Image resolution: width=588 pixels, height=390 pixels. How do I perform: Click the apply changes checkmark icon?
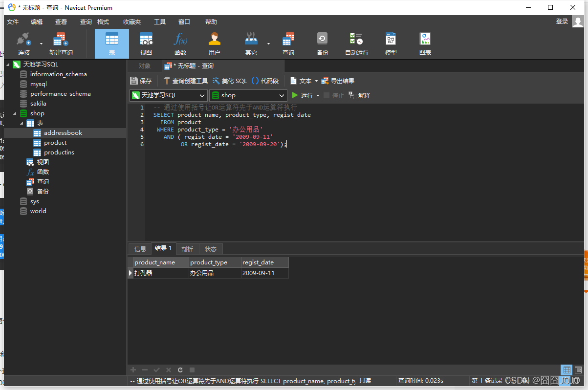pyautogui.click(x=156, y=370)
